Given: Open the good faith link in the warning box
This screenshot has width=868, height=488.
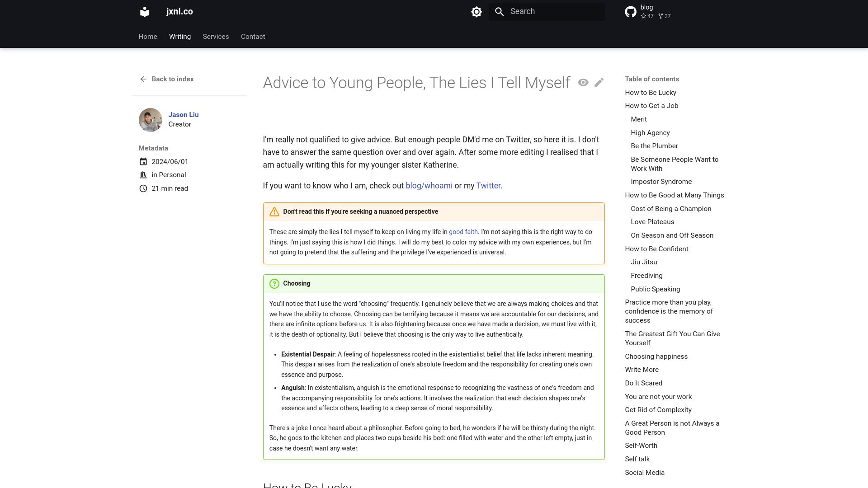Looking at the screenshot, I should [x=463, y=232].
